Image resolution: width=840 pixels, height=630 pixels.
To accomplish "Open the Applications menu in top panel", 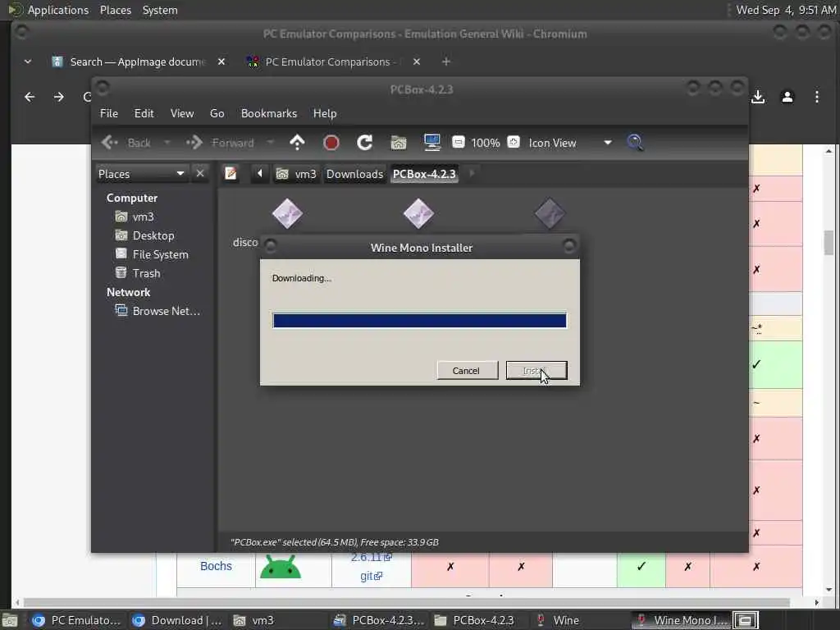I will (x=58, y=10).
